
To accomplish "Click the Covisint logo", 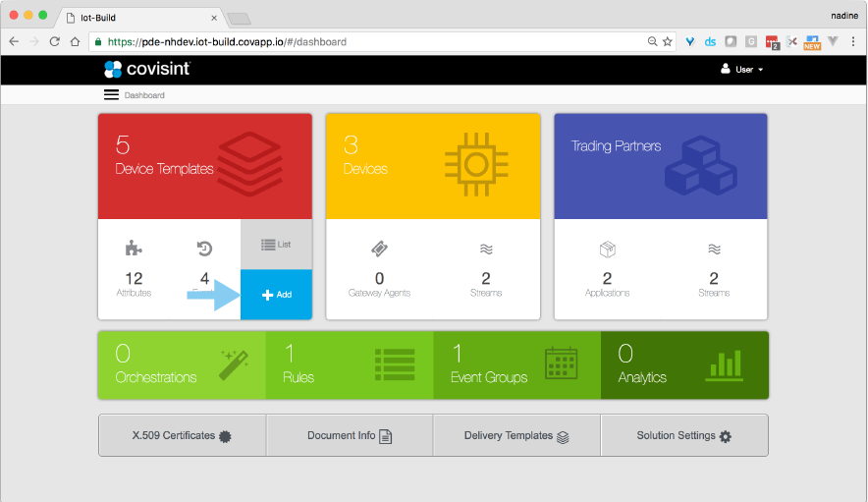I will [x=147, y=69].
